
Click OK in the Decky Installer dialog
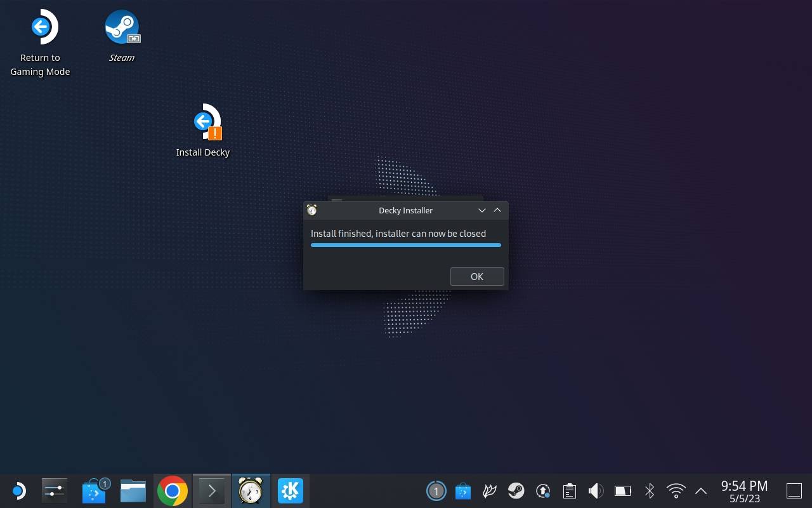pos(477,276)
